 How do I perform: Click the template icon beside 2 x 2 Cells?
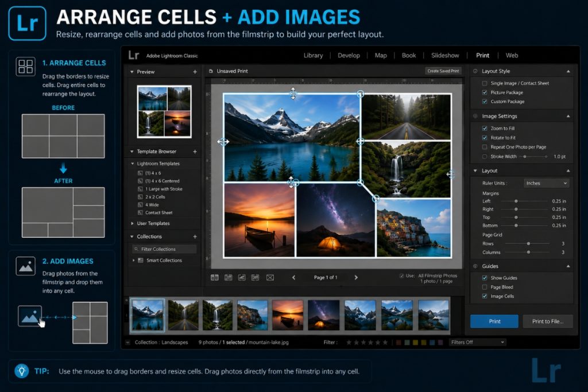click(x=140, y=197)
